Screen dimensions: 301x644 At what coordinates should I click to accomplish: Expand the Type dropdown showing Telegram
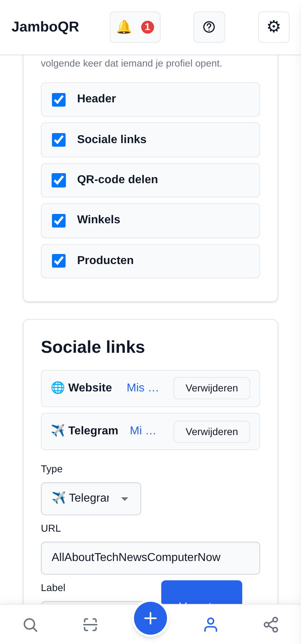click(91, 499)
